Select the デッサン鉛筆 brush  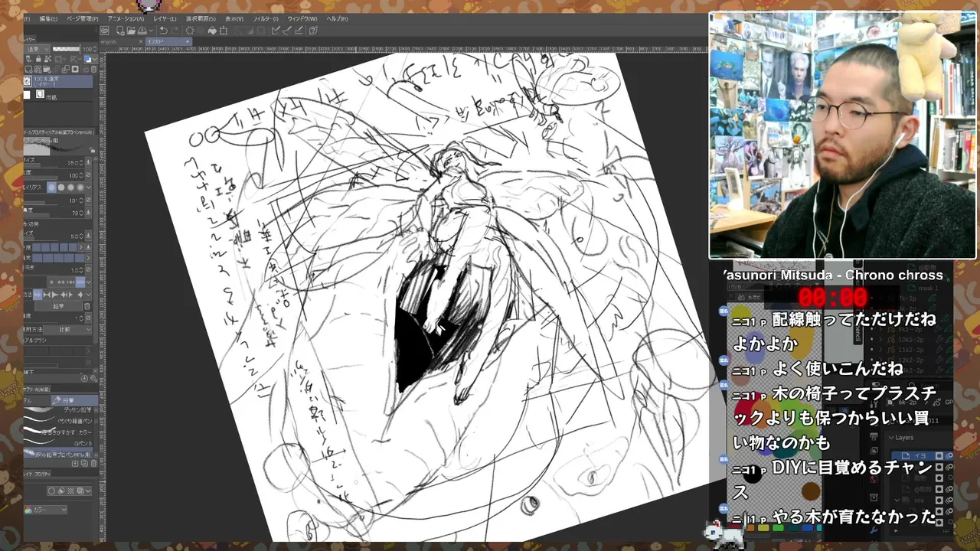57,410
